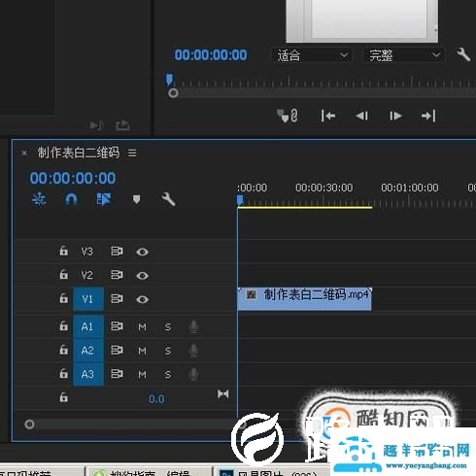
Task: Toggle Linked Selection in timeline
Action: [x=103, y=199]
